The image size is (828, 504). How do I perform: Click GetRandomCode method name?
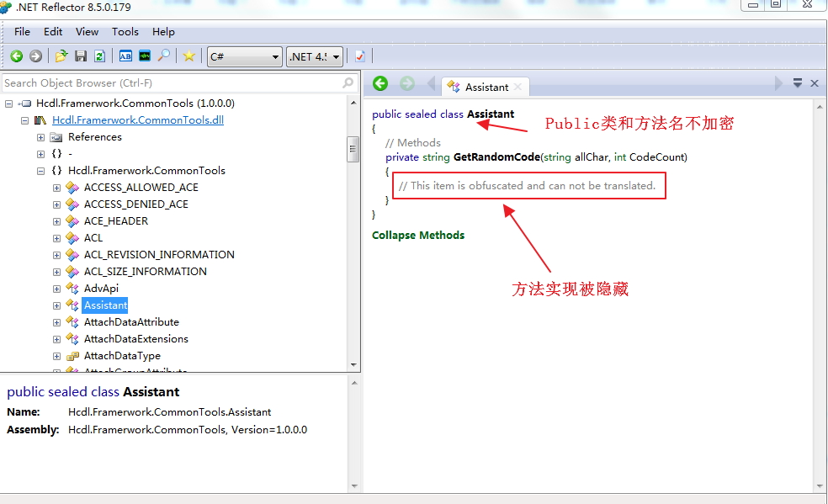(x=496, y=157)
